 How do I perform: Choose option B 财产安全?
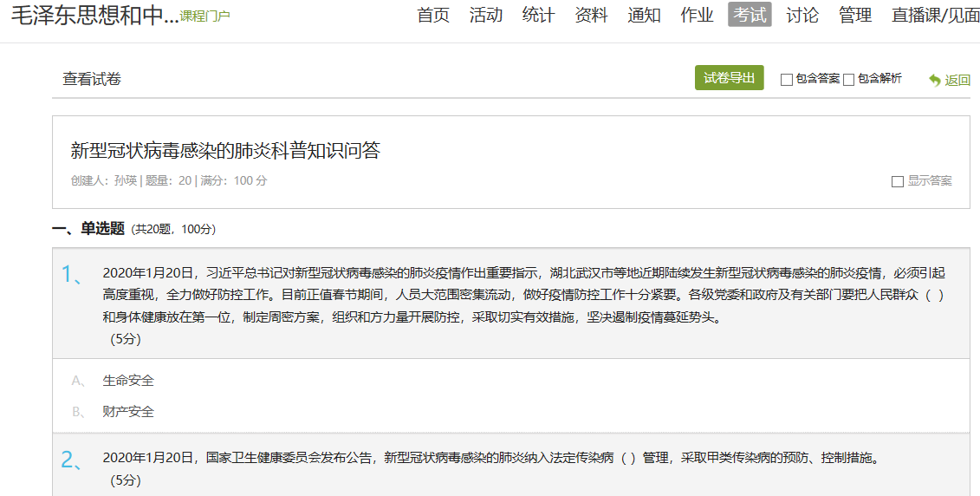click(128, 412)
